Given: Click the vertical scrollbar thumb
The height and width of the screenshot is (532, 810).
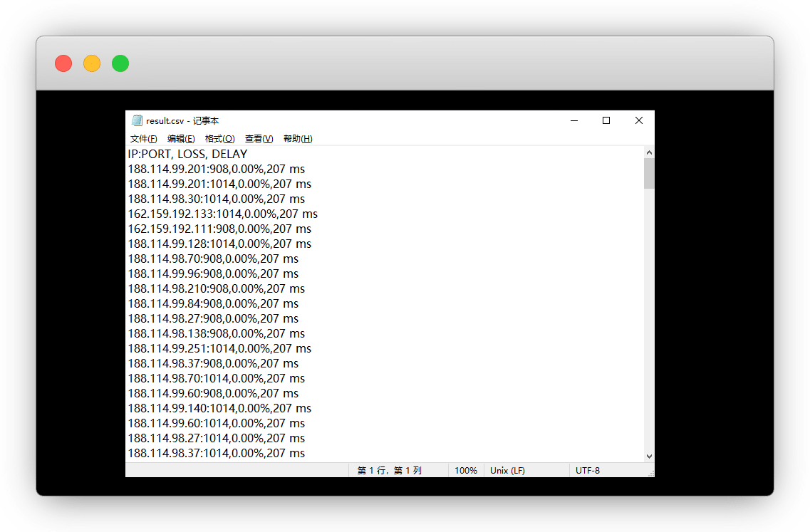Looking at the screenshot, I should coord(649,173).
